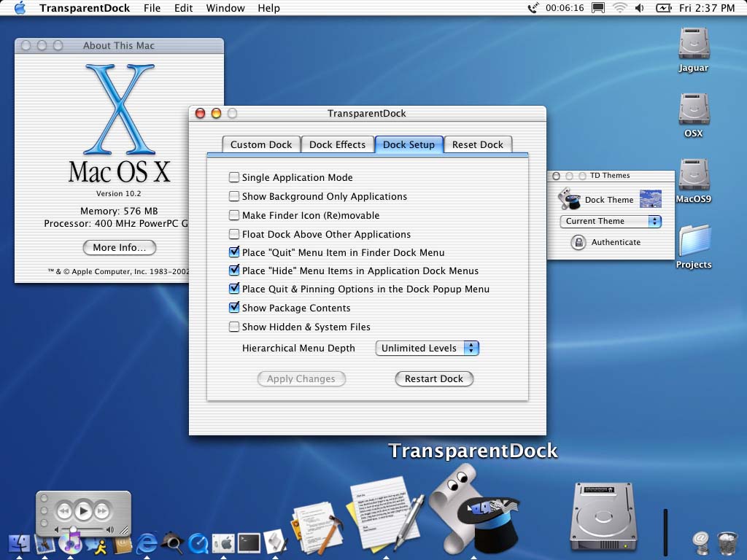Open the Window menu

pyautogui.click(x=225, y=8)
